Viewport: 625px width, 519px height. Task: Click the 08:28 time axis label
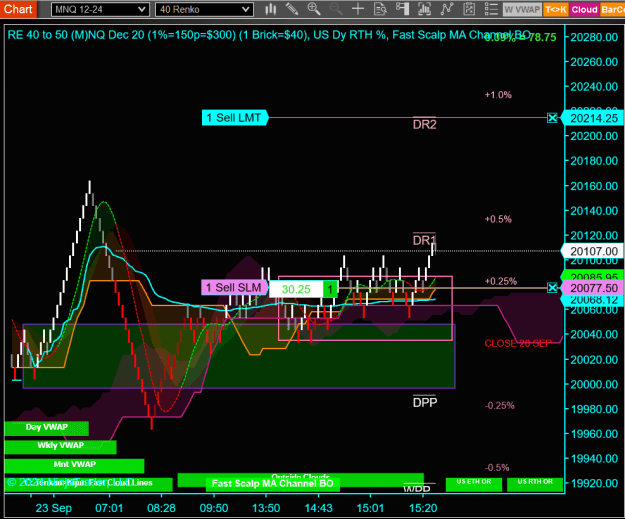click(161, 508)
